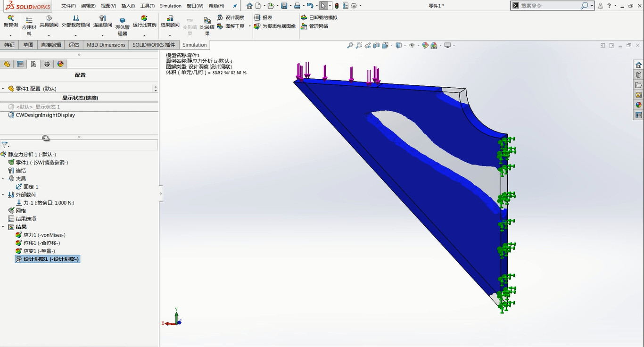Click the 设计洞察 button in ribbon
Viewport: 644px width, 347px height.
click(231, 17)
